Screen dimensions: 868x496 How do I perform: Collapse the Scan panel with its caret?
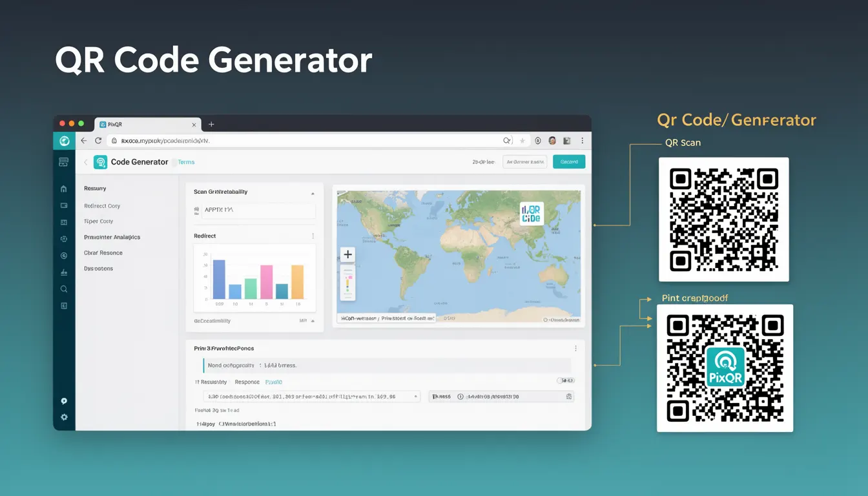(313, 193)
